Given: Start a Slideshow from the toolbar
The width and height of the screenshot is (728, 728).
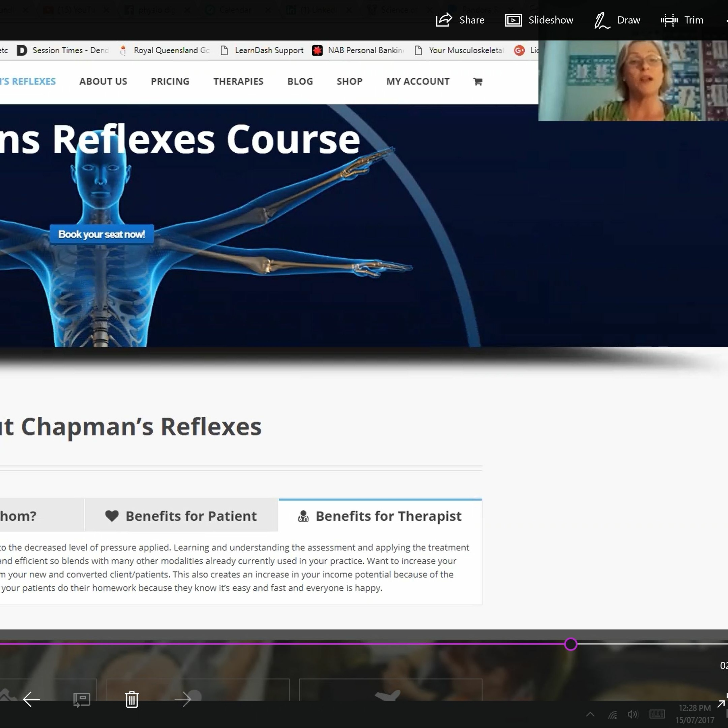Looking at the screenshot, I should pos(539,20).
